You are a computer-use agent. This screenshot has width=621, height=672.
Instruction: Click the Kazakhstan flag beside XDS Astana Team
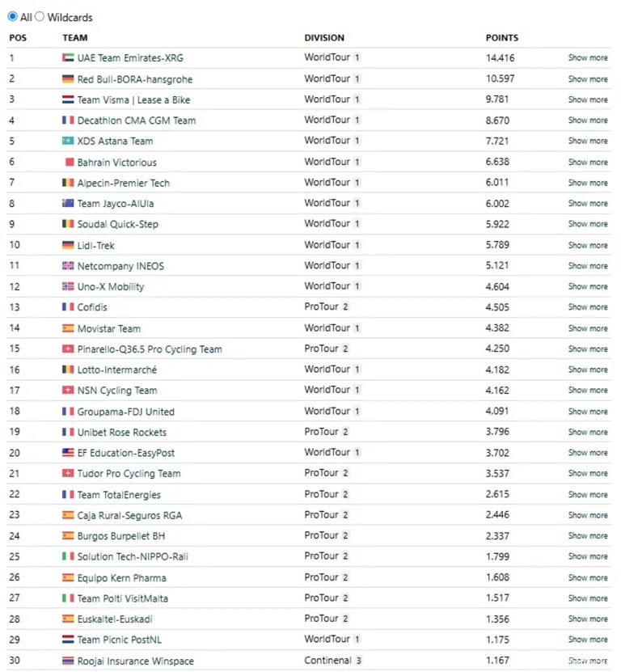pyautogui.click(x=68, y=141)
